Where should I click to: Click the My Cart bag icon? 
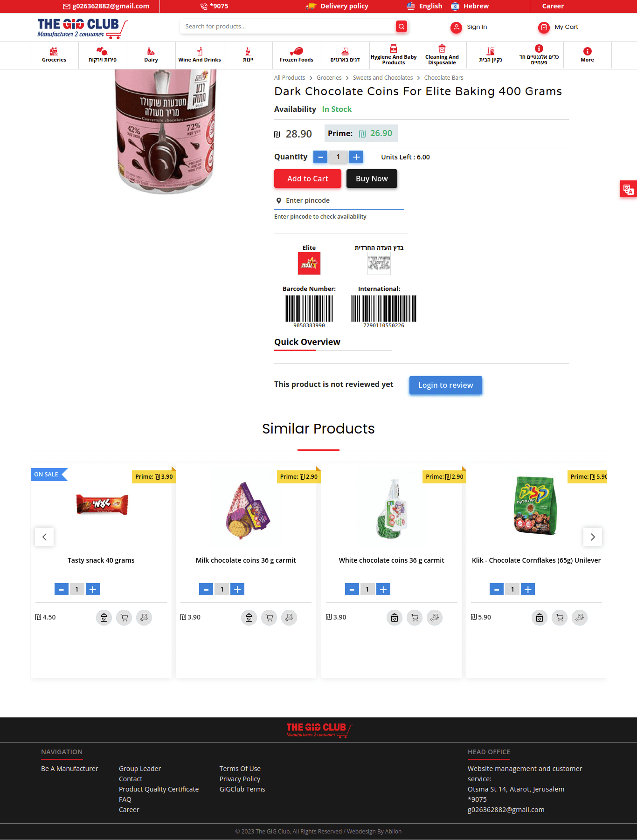pos(544,28)
